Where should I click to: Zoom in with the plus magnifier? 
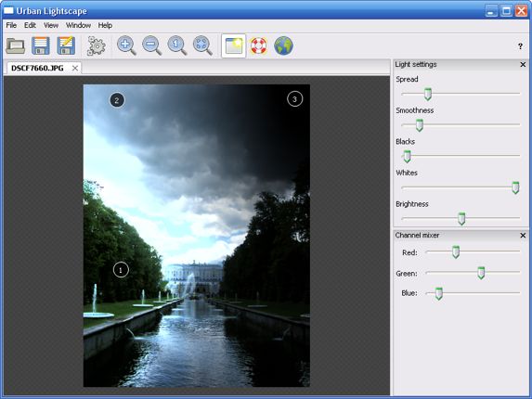(x=126, y=45)
